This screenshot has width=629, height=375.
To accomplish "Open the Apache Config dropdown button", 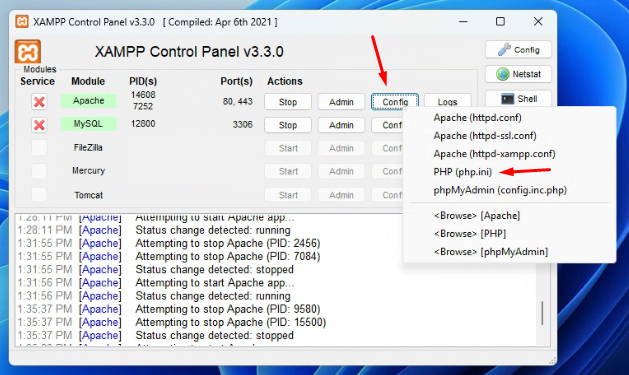I will click(395, 102).
